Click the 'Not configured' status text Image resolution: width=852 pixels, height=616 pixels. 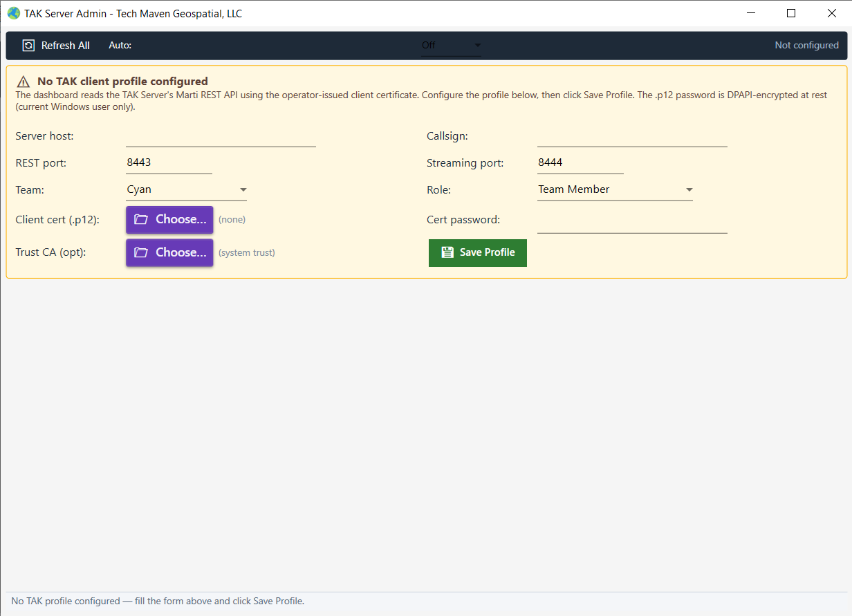point(806,46)
